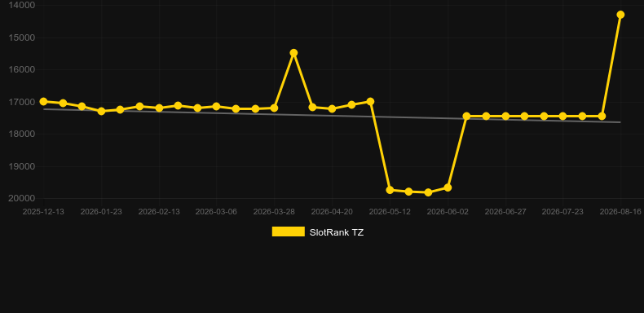Click the 2026-06-27 date label
Viewport: 644px width, 313px height.
pyautogui.click(x=505, y=212)
